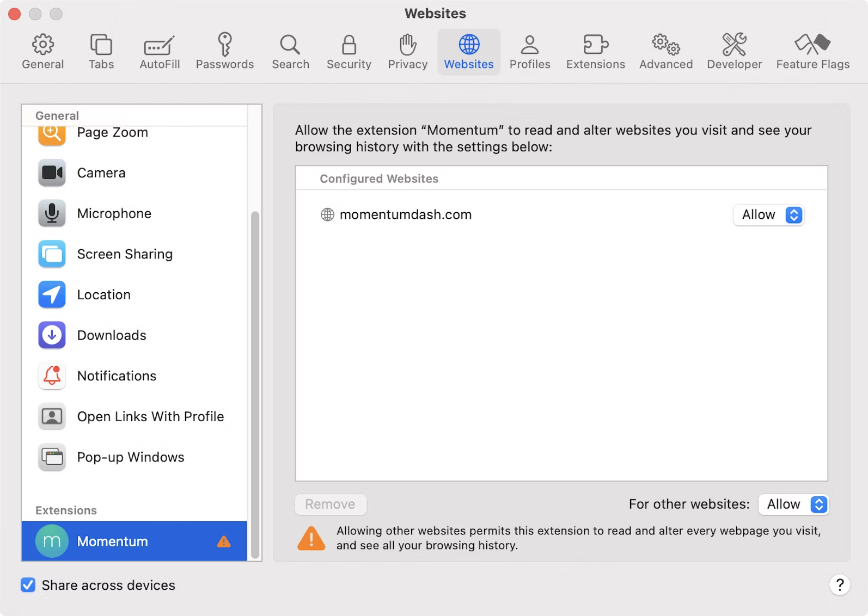Open the General preferences gear icon
Image resolution: width=868 pixels, height=616 pixels.
[x=42, y=45]
